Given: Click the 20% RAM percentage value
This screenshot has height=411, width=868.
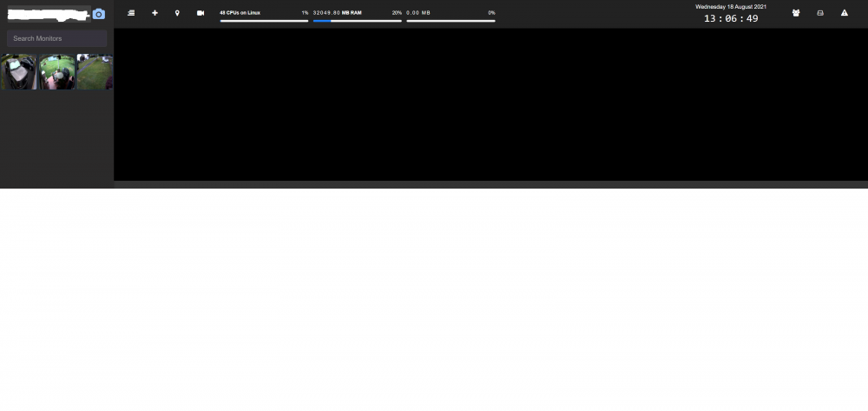Looking at the screenshot, I should click(x=397, y=13).
